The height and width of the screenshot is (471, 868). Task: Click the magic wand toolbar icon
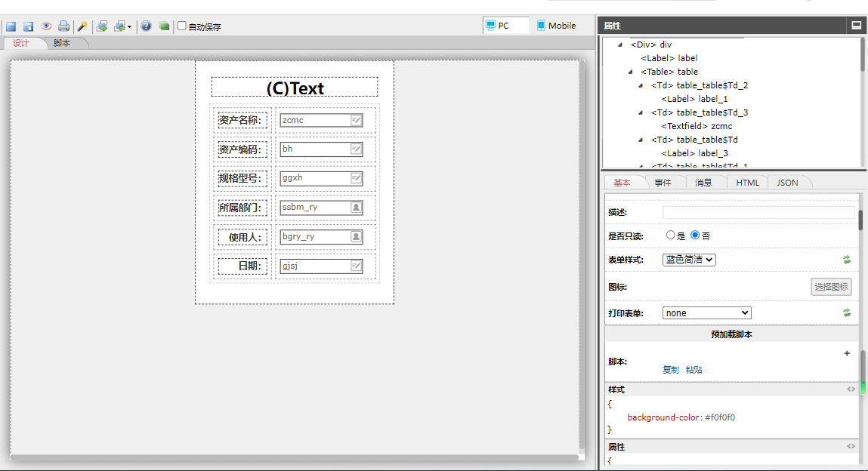tap(82, 26)
